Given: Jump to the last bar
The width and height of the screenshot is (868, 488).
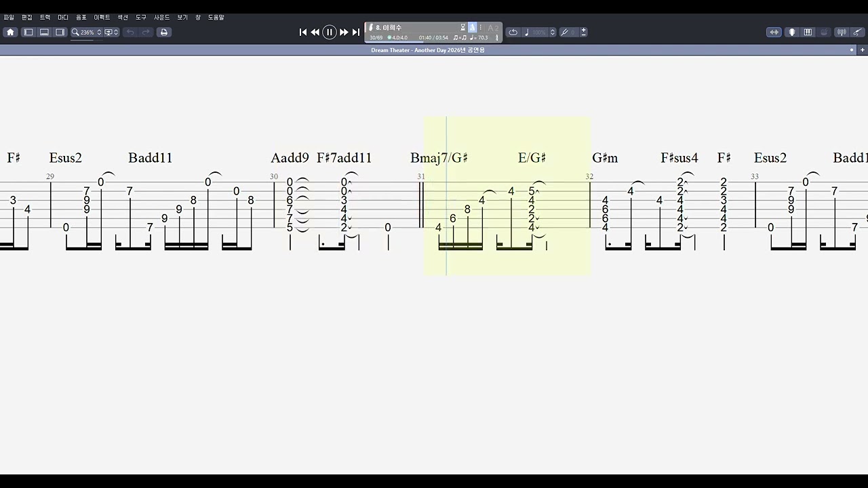Looking at the screenshot, I should (x=355, y=32).
